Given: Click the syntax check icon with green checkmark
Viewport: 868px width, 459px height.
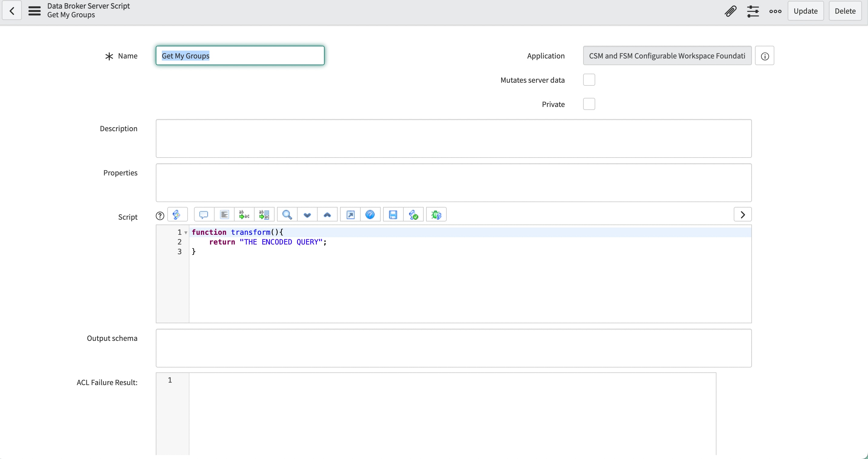Looking at the screenshot, I should [x=413, y=215].
